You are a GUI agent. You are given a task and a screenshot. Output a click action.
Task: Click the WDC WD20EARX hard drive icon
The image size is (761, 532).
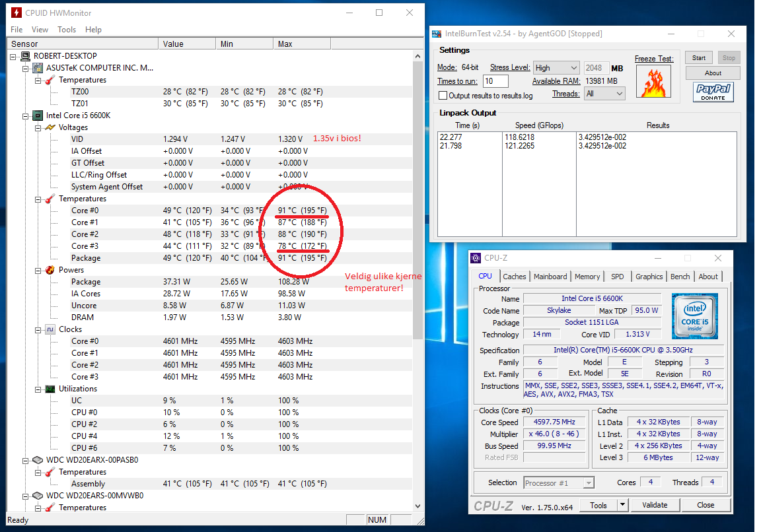(38, 460)
